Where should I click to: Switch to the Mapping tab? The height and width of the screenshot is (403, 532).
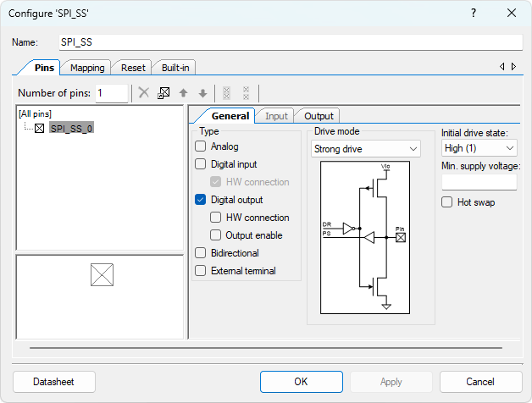tap(87, 68)
